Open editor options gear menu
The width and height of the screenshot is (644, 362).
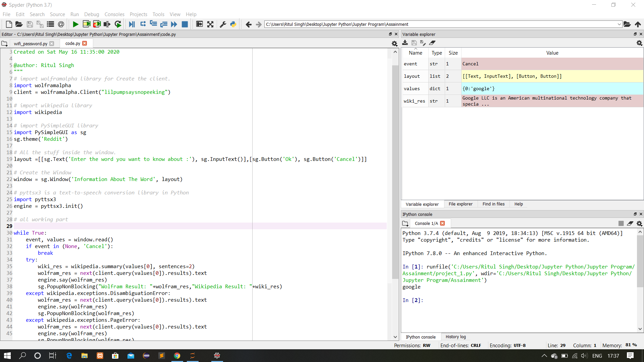click(x=394, y=44)
